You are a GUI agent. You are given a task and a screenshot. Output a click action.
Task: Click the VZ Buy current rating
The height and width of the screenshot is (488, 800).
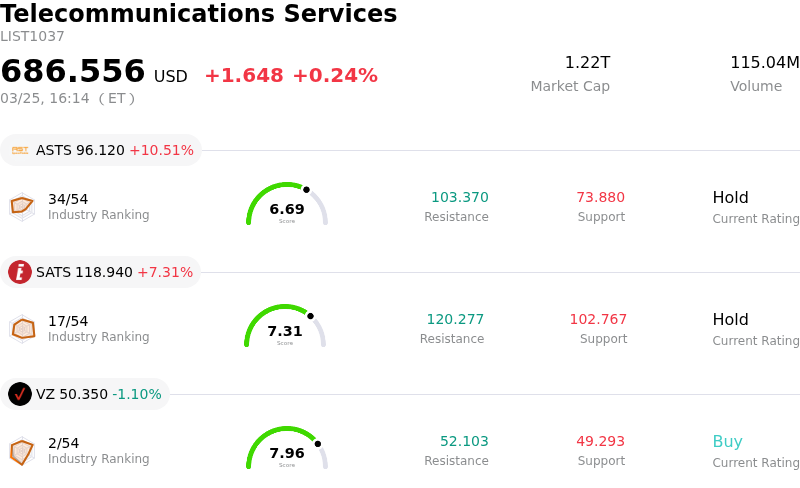click(727, 442)
